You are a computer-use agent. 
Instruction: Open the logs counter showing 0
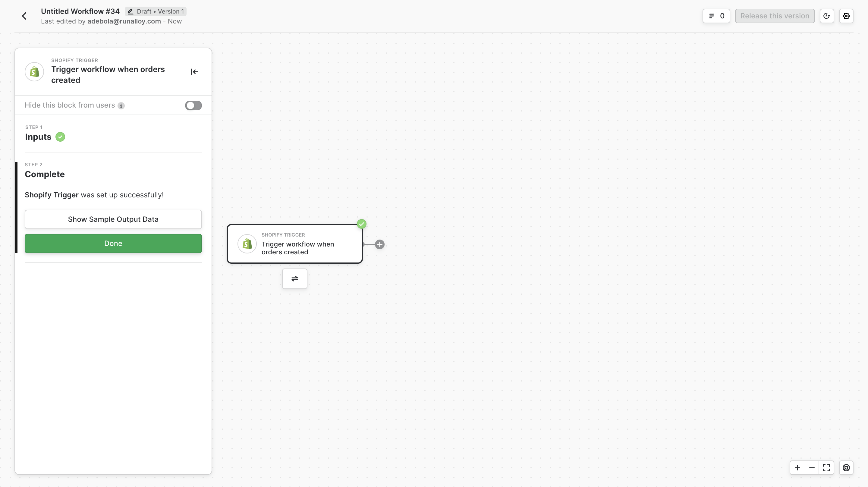[716, 16]
